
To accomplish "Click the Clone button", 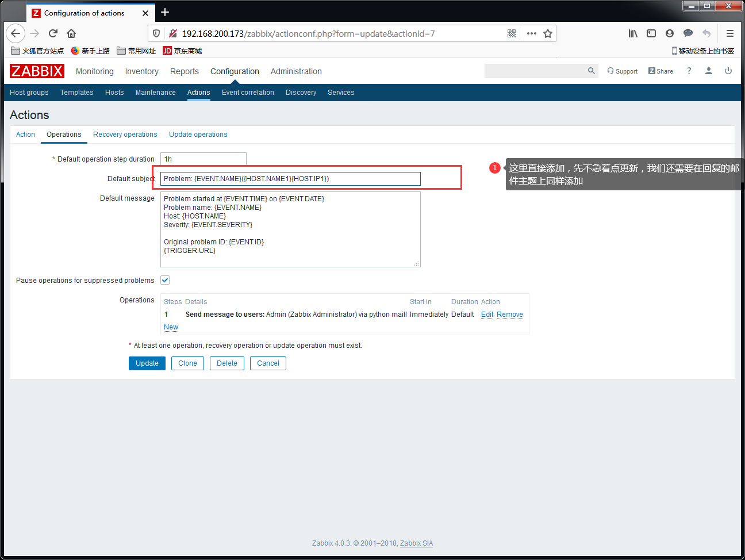I will pyautogui.click(x=187, y=363).
